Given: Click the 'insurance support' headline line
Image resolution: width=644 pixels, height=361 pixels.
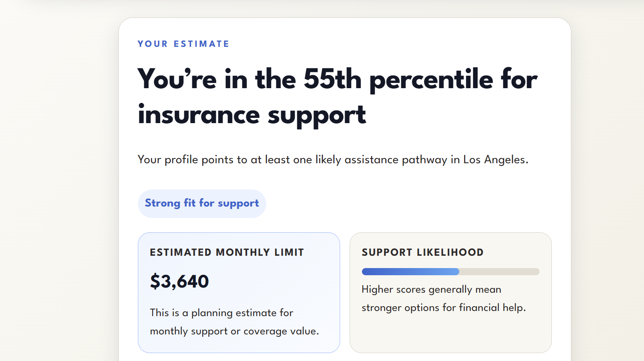Looking at the screenshot, I should 252,115.
